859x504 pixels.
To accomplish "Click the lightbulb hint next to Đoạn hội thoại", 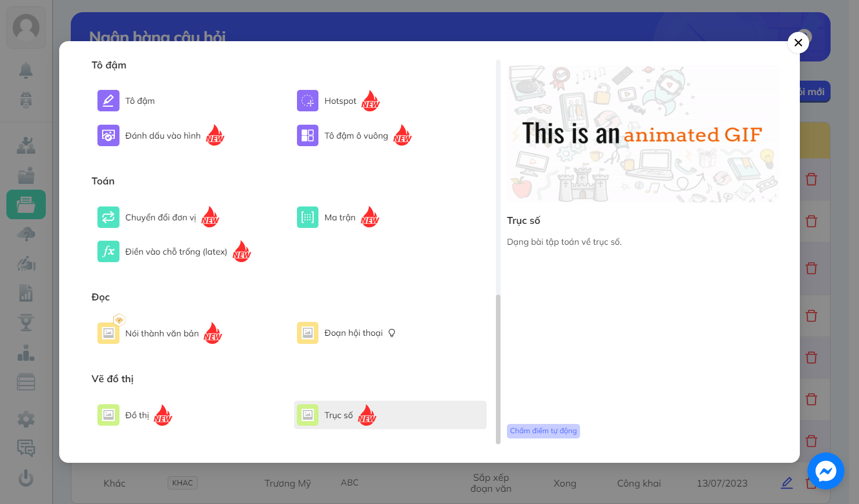I will [392, 333].
